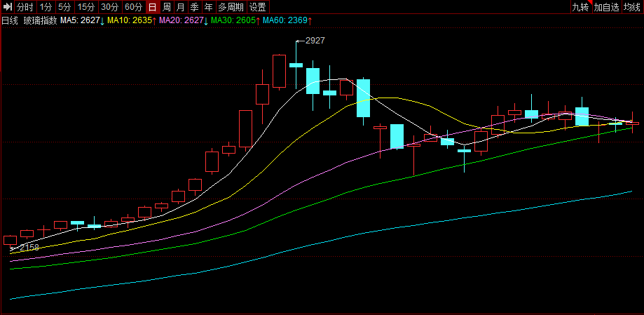644x315 pixels.
Task: Click the collapse arrow icon before 分时
Action: (8, 7)
